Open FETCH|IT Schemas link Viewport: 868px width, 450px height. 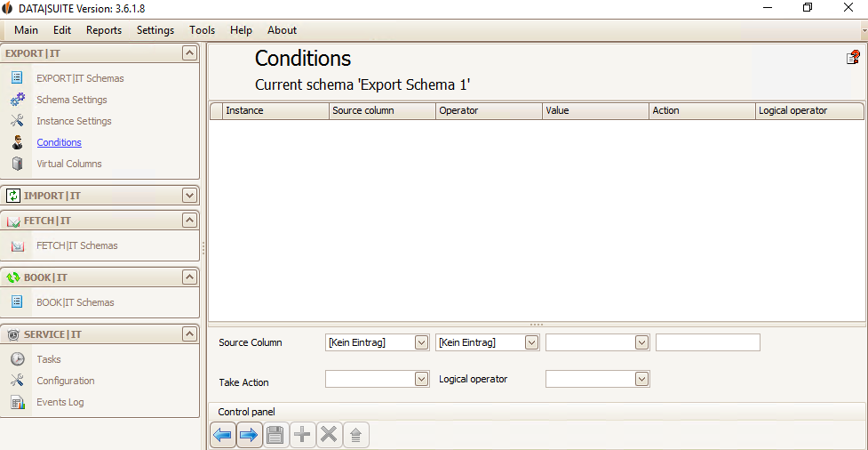pos(77,245)
